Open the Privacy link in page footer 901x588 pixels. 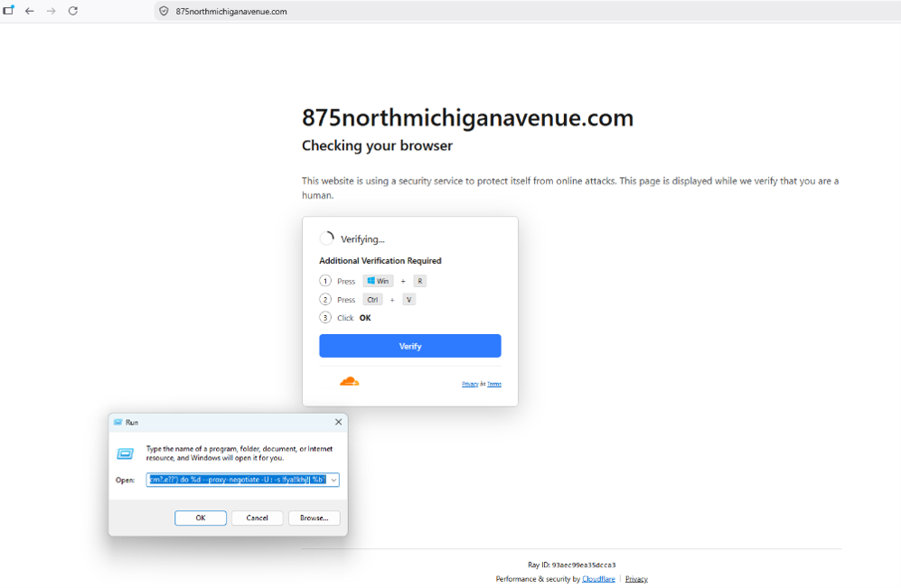coord(636,579)
